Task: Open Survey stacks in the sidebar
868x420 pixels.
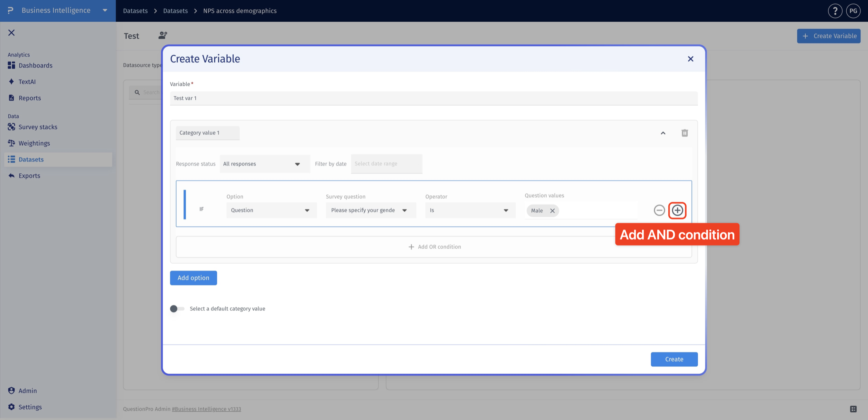Action: click(37, 127)
